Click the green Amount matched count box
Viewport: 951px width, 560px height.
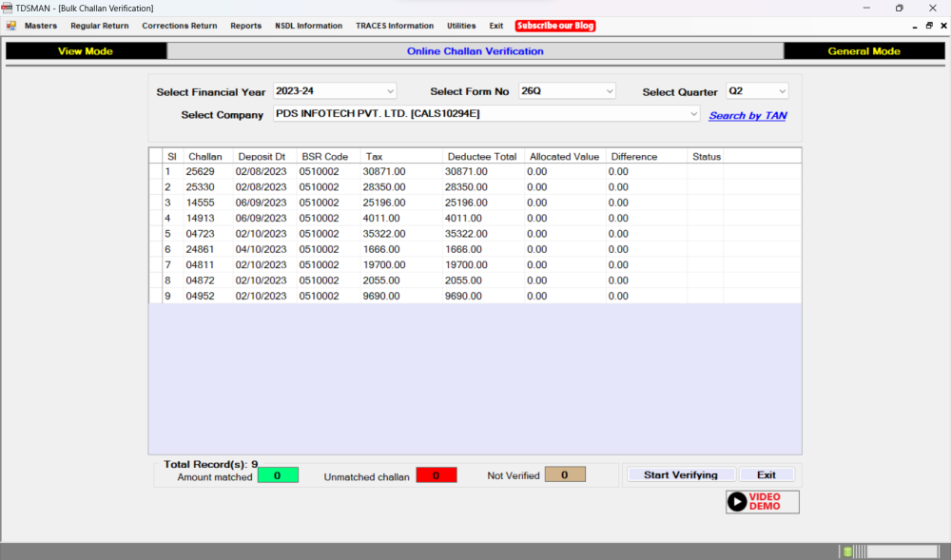click(277, 475)
